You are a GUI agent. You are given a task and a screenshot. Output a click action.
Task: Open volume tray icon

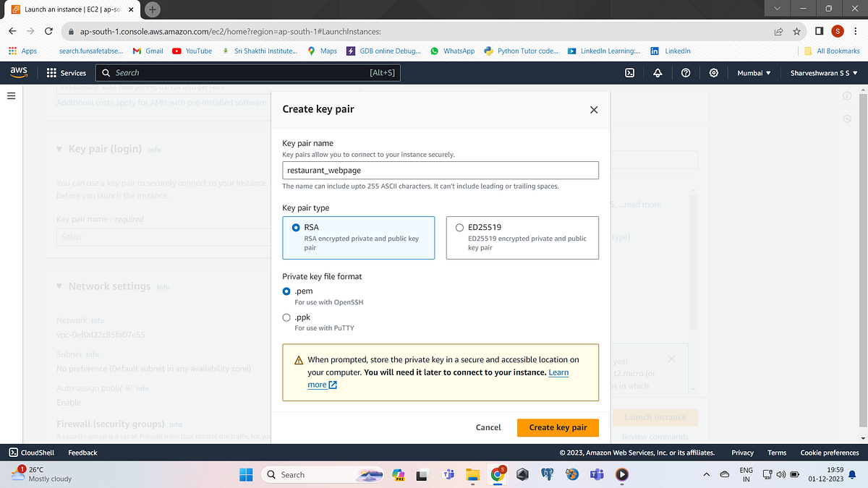tap(780, 474)
